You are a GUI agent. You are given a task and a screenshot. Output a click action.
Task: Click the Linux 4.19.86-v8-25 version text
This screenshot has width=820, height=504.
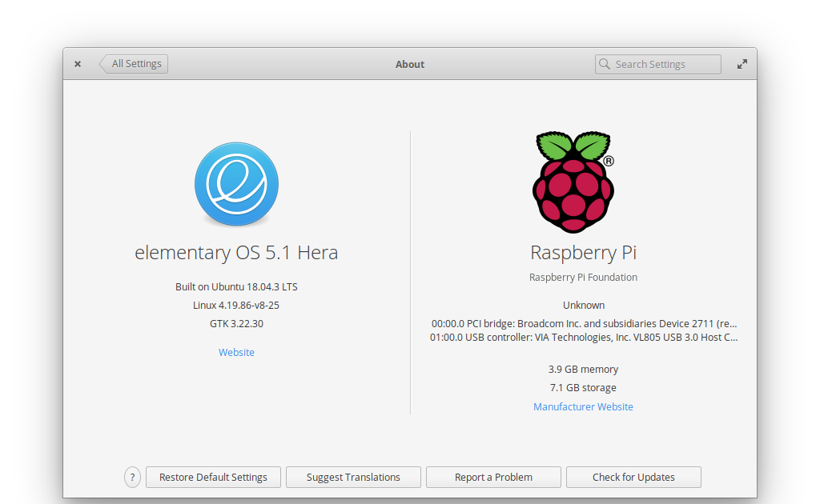[236, 305]
